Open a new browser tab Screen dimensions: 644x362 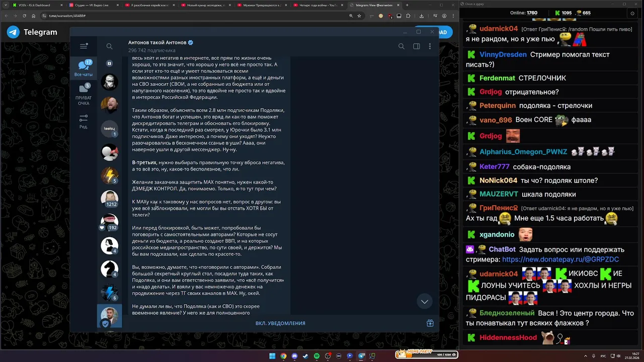(407, 5)
